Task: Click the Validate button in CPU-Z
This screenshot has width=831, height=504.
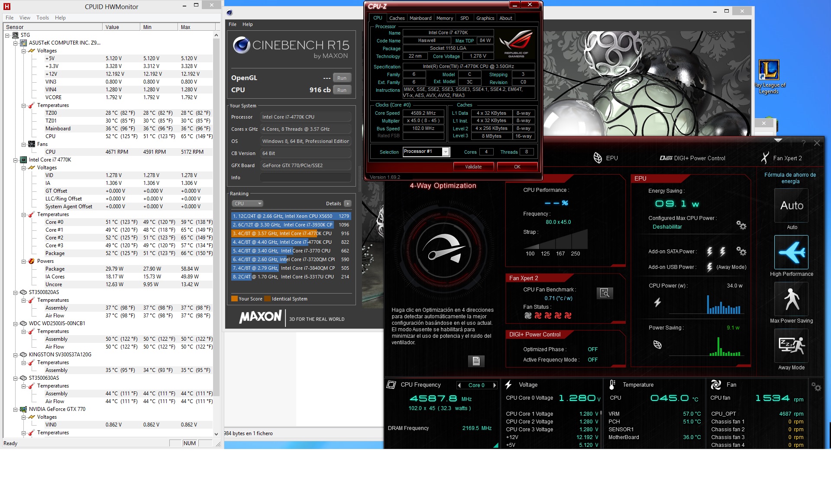Action: tap(473, 167)
